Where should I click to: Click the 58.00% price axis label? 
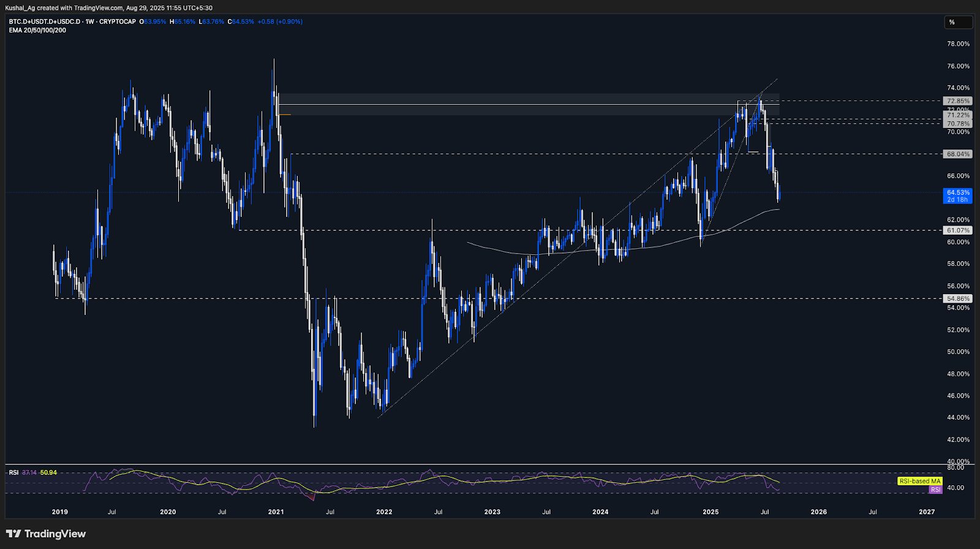click(x=958, y=264)
